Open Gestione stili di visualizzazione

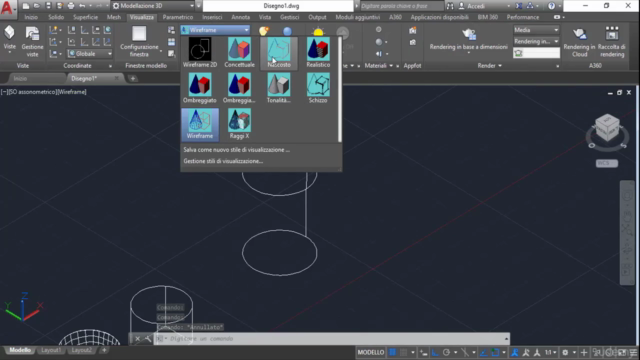223,161
